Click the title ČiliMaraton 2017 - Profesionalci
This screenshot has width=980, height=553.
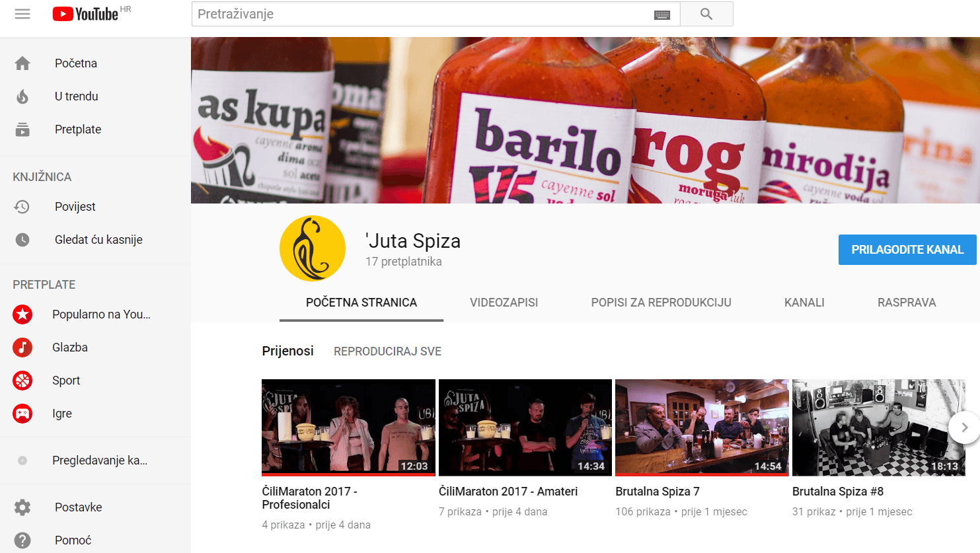point(309,498)
